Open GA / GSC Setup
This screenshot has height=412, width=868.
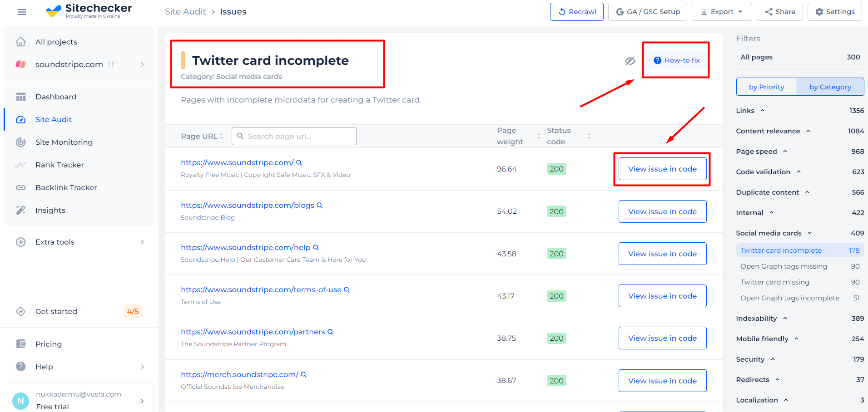[x=648, y=12]
